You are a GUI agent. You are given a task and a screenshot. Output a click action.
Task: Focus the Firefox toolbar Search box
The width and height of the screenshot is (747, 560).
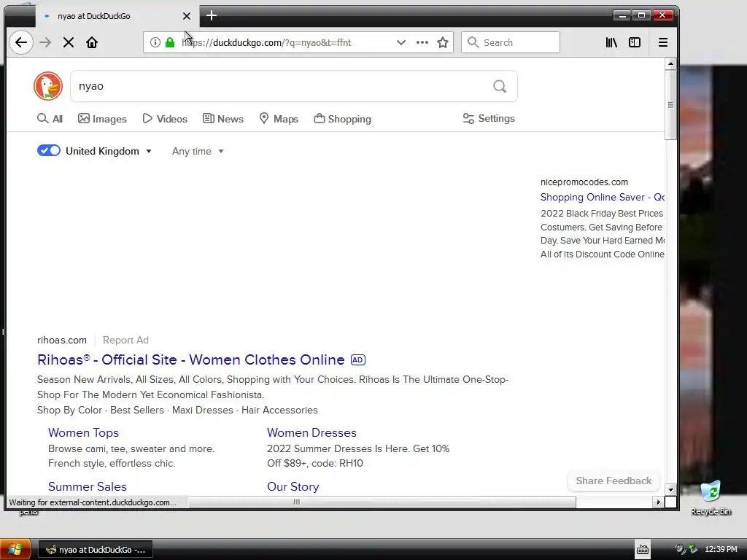510,42
